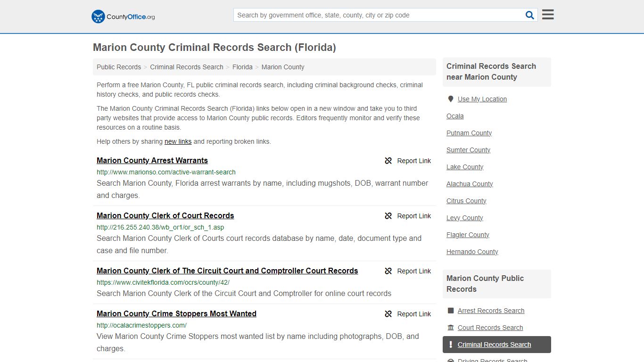
Task: Click the page title Marion County Criminal Records Search
Action: (214, 48)
